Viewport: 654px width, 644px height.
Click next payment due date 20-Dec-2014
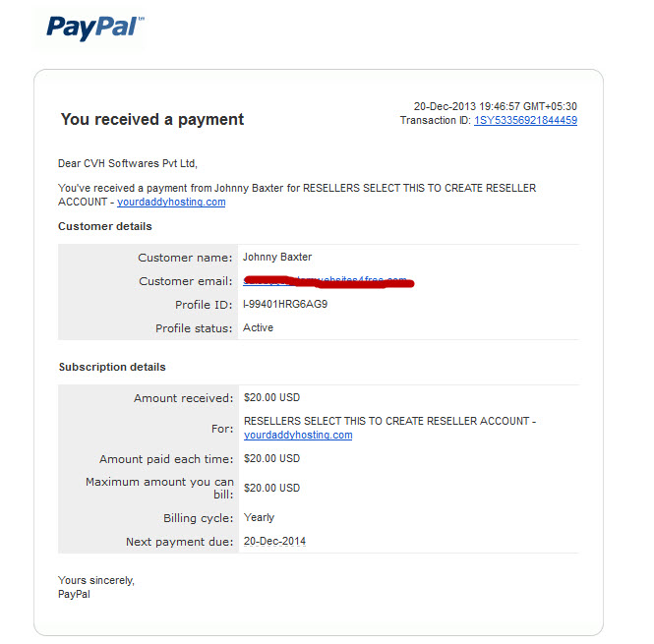click(274, 541)
